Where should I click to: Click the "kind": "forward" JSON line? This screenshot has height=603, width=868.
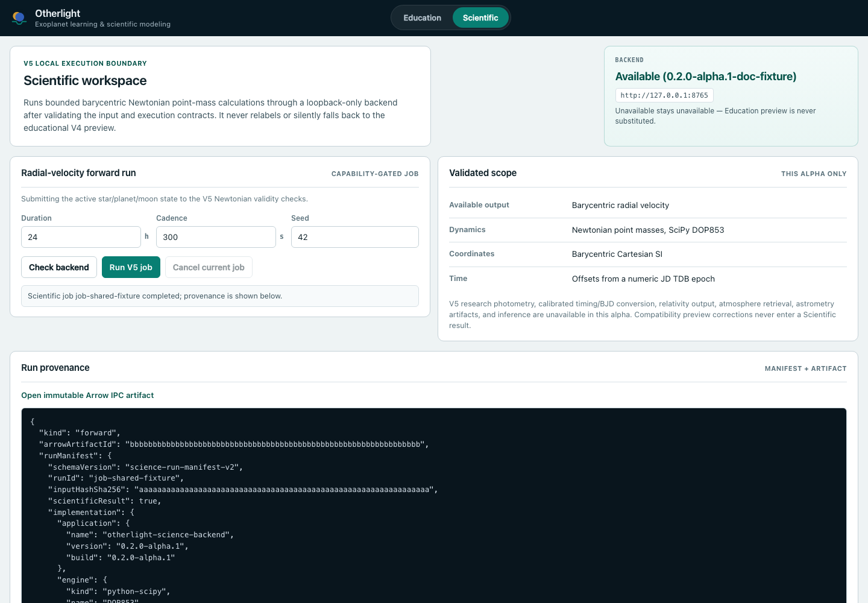[x=80, y=433]
